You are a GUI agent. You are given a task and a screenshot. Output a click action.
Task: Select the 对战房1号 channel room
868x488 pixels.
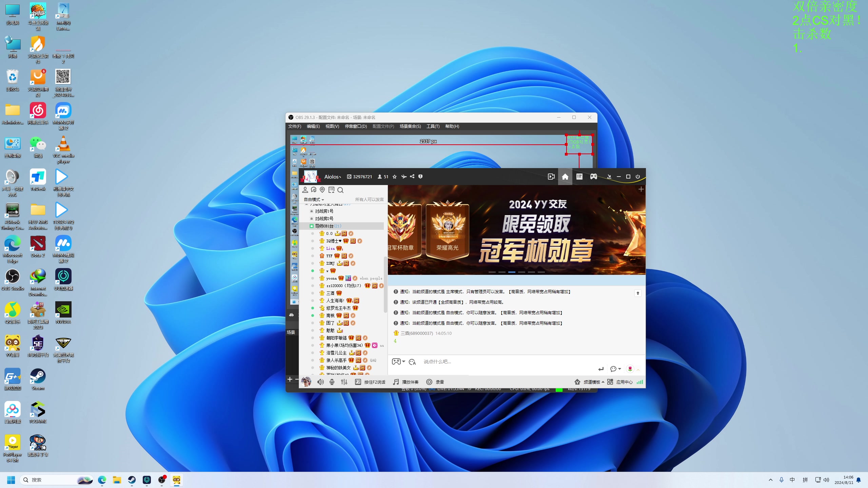(x=324, y=211)
